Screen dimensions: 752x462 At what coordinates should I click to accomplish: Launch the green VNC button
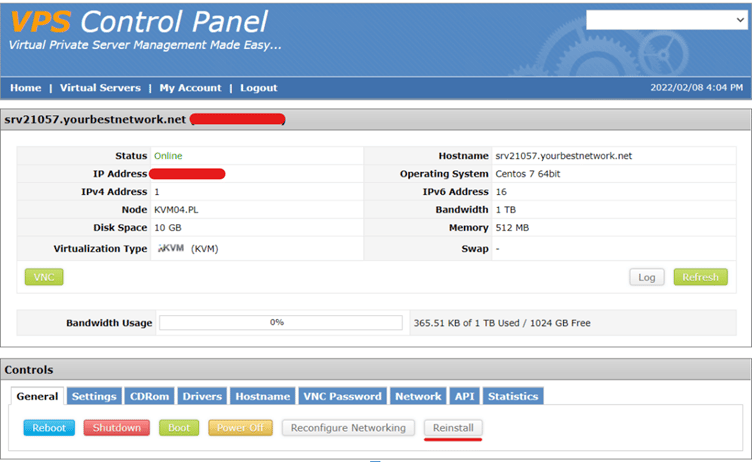pos(44,277)
